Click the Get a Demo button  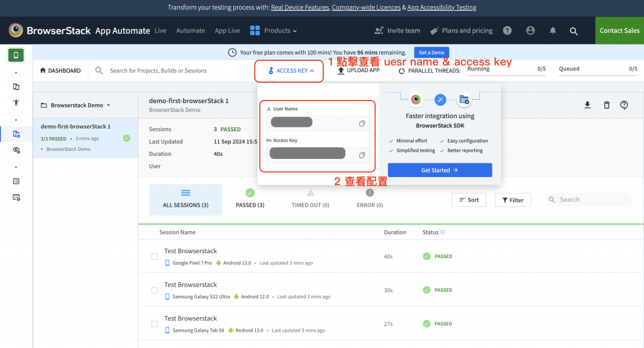tap(431, 53)
